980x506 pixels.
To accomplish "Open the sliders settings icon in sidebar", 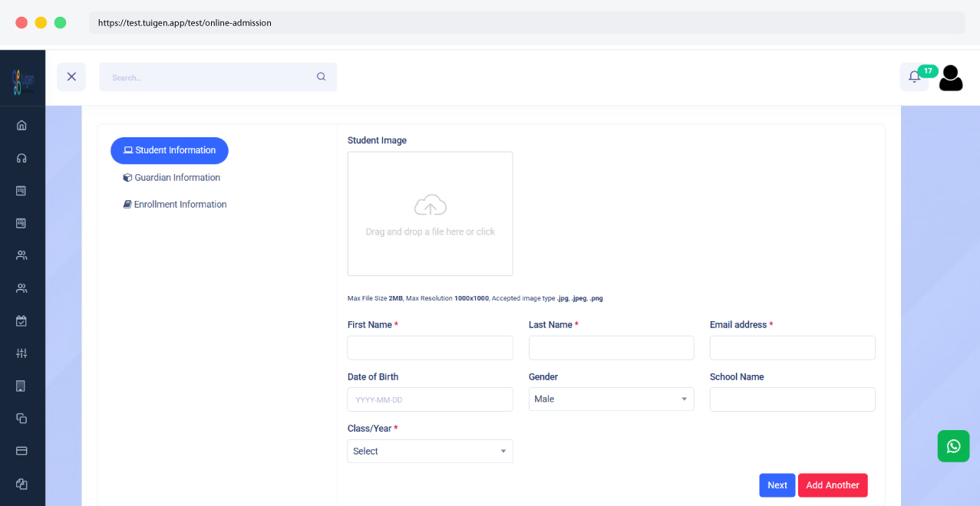I will pos(21,353).
